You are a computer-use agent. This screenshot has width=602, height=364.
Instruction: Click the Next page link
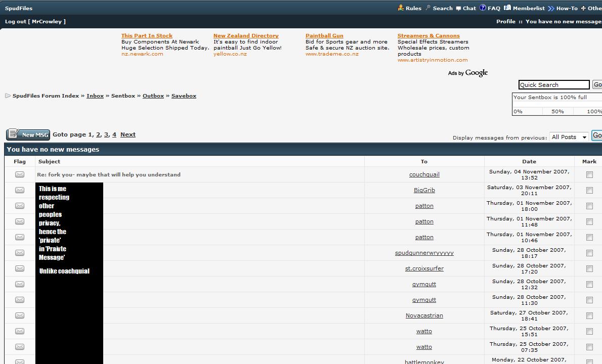(x=127, y=134)
